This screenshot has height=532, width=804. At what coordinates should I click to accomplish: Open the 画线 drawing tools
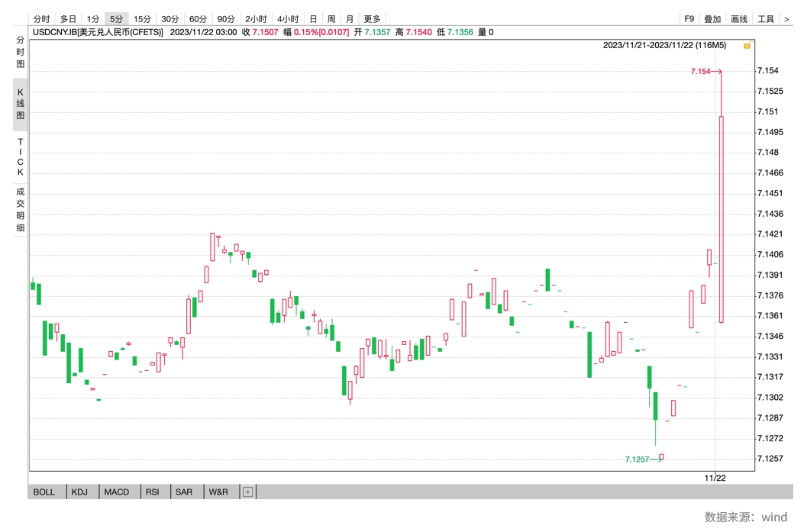[x=739, y=19]
